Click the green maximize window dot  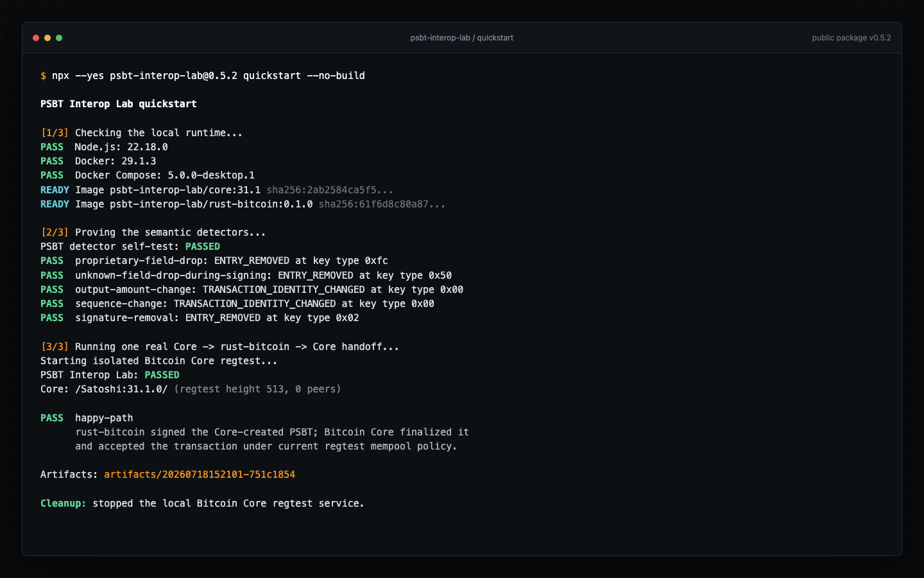click(59, 38)
